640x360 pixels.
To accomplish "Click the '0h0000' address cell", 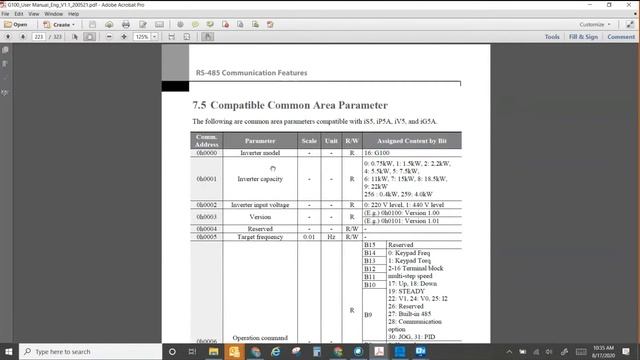I will 207,153.
